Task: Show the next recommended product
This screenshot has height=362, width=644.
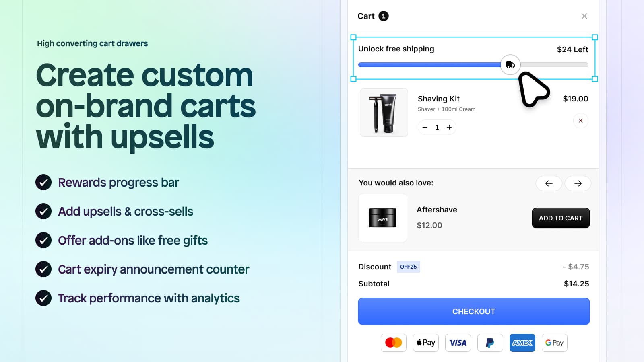Action: (578, 183)
